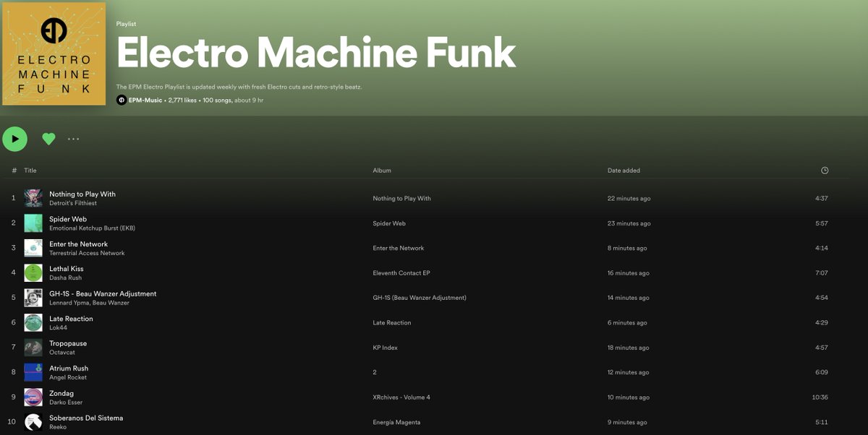868x435 pixels.
Task: Click track number 10 in the list
Action: coord(13,422)
